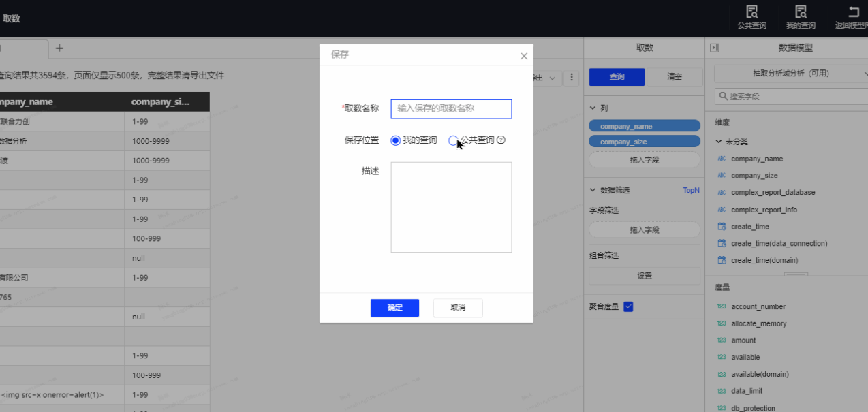Select the 公共查询 radio button
This screenshot has width=868, height=412.
[453, 140]
